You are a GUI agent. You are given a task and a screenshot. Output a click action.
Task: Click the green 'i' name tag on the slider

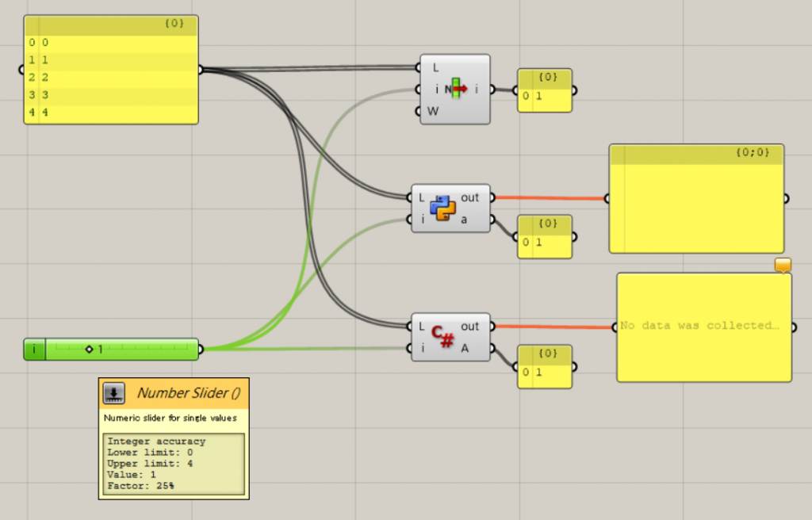pos(33,349)
